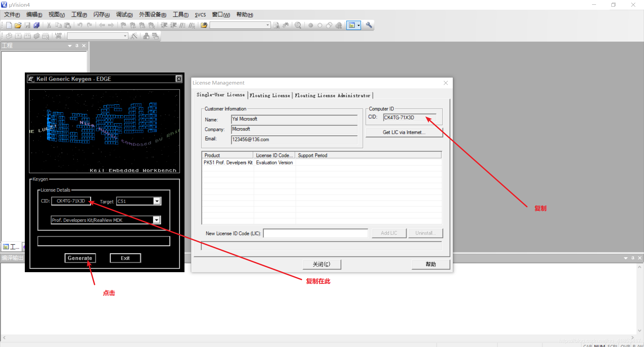Select the Single-User License tab

pos(221,95)
